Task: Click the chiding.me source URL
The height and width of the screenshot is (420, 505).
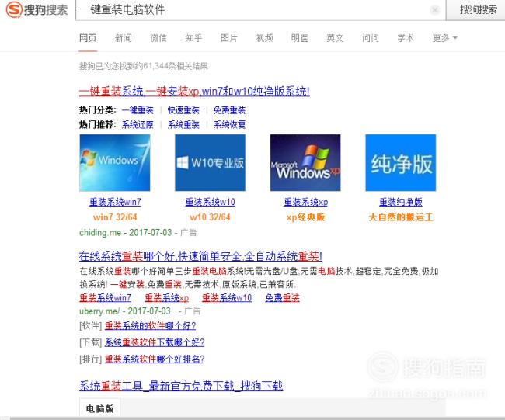Action: (x=100, y=233)
